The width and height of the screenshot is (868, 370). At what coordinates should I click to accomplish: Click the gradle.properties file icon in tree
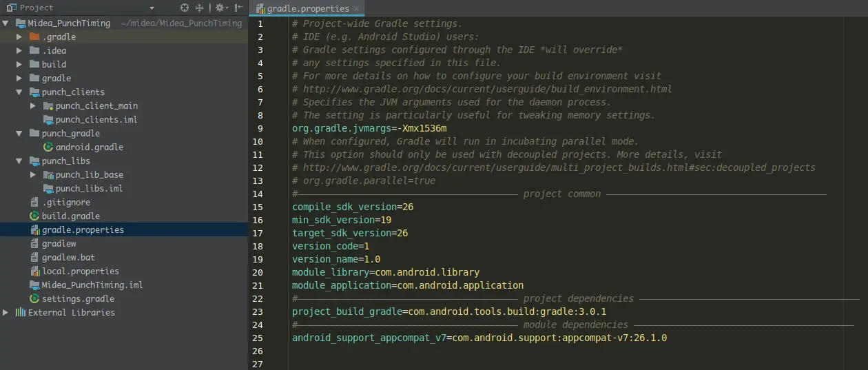(x=34, y=229)
